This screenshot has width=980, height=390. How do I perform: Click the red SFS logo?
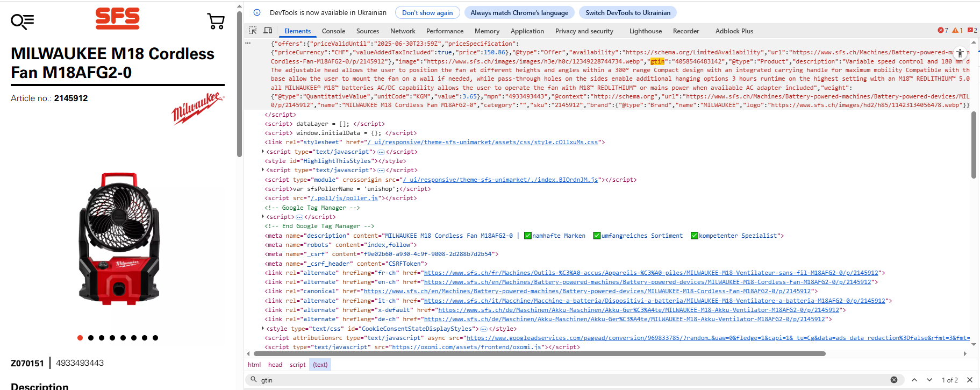(x=117, y=18)
